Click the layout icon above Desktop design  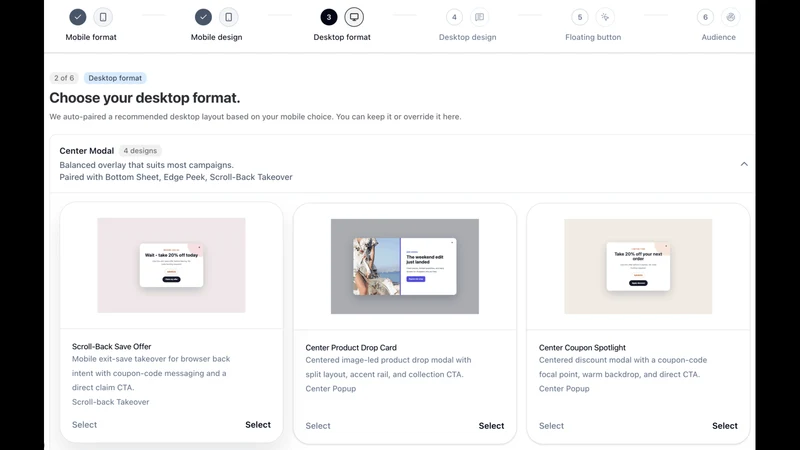pos(480,17)
